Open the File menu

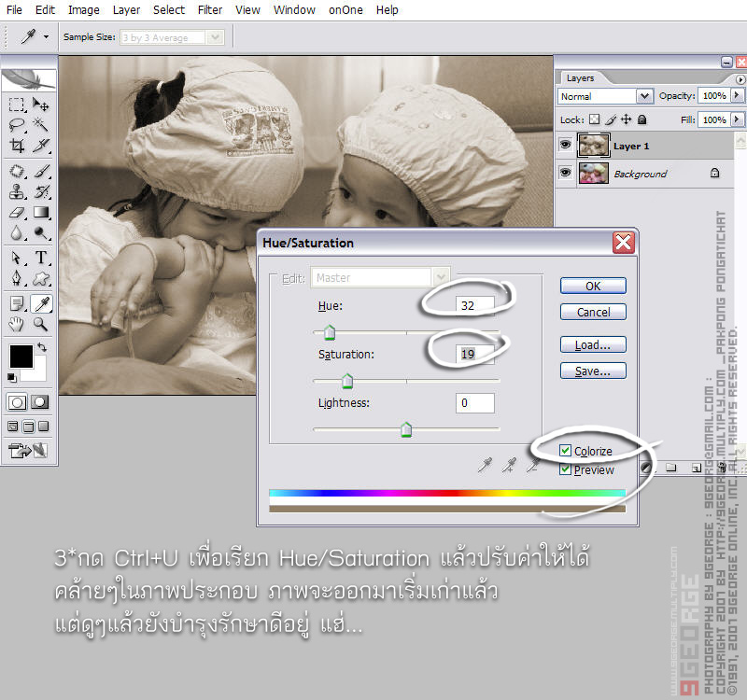click(x=14, y=10)
